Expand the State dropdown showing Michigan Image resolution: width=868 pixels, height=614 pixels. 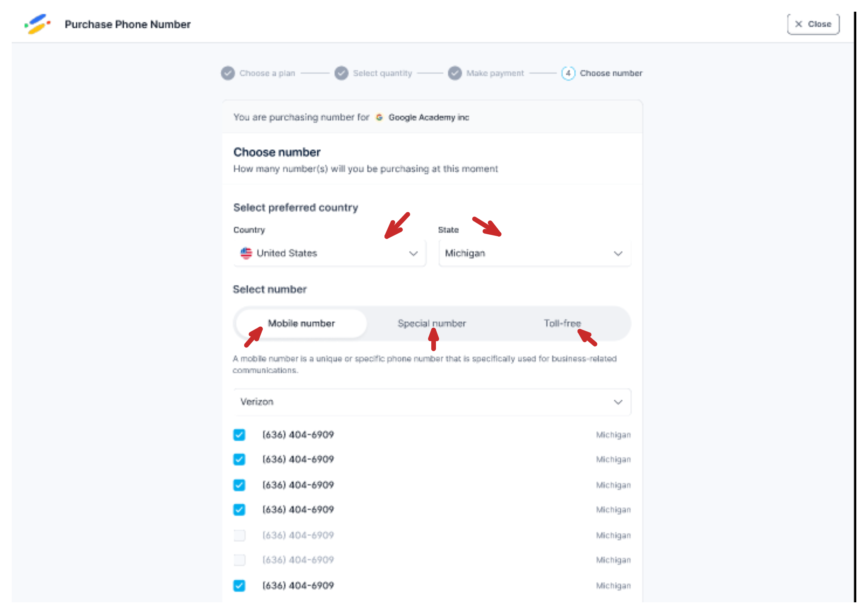534,253
